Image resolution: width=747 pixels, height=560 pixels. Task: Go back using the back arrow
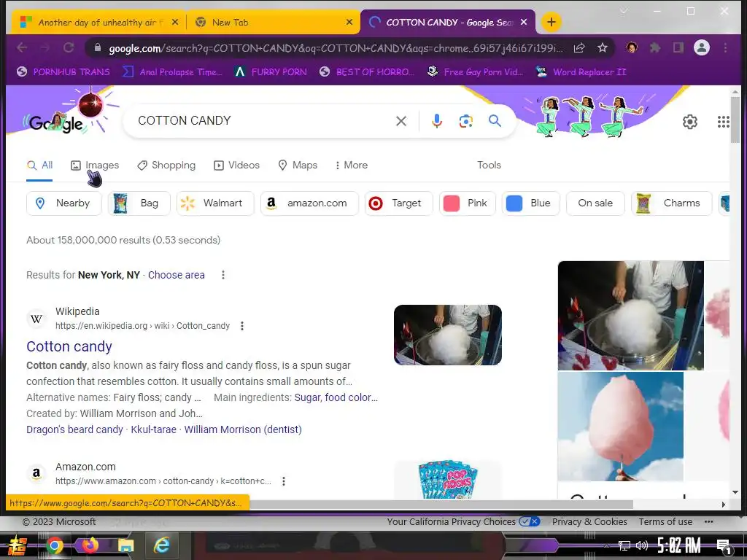(x=22, y=47)
